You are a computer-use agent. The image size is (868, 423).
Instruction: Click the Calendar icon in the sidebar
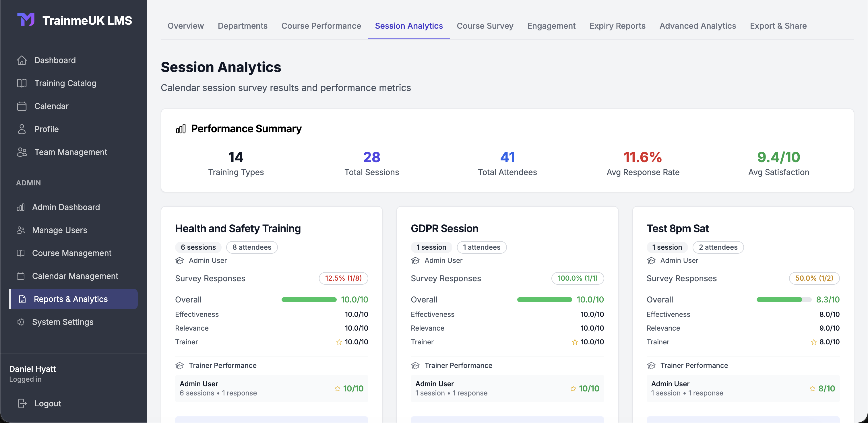tap(22, 106)
